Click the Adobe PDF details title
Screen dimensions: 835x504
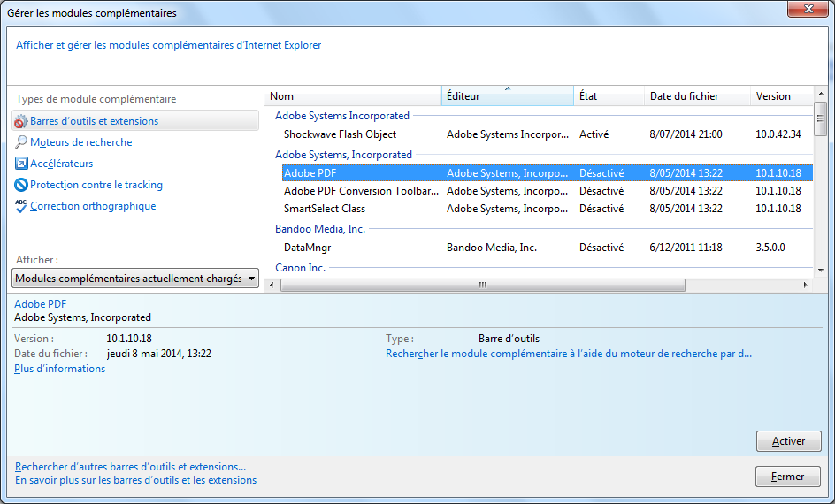click(41, 304)
